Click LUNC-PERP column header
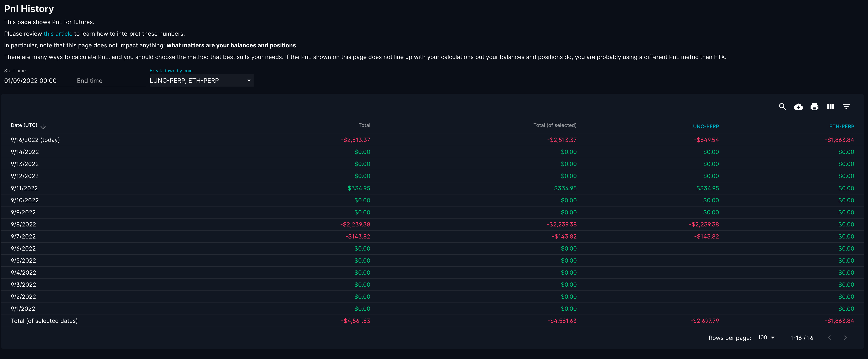 (x=704, y=127)
